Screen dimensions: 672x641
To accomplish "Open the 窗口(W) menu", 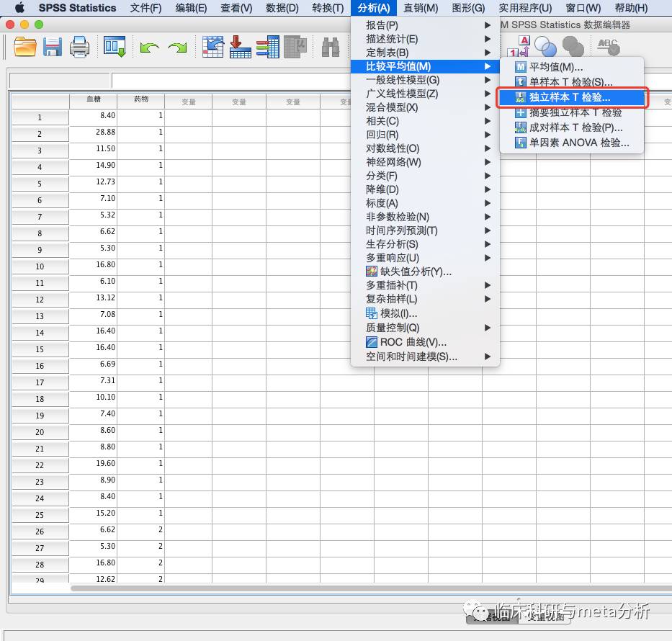I will coord(583,8).
